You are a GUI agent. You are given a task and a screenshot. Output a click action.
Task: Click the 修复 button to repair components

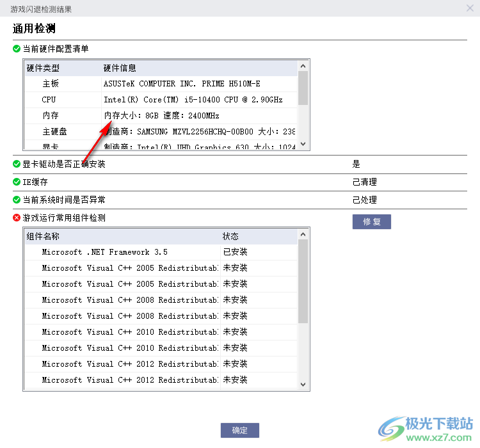point(372,221)
